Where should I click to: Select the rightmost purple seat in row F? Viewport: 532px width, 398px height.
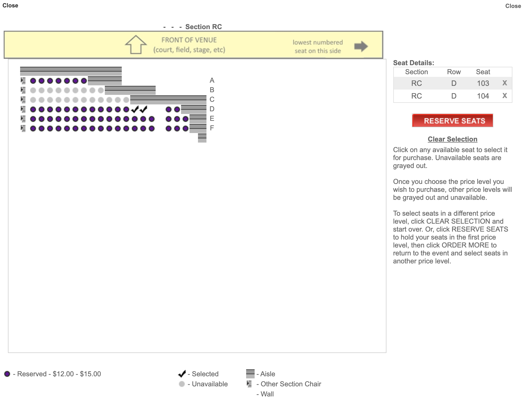click(186, 129)
